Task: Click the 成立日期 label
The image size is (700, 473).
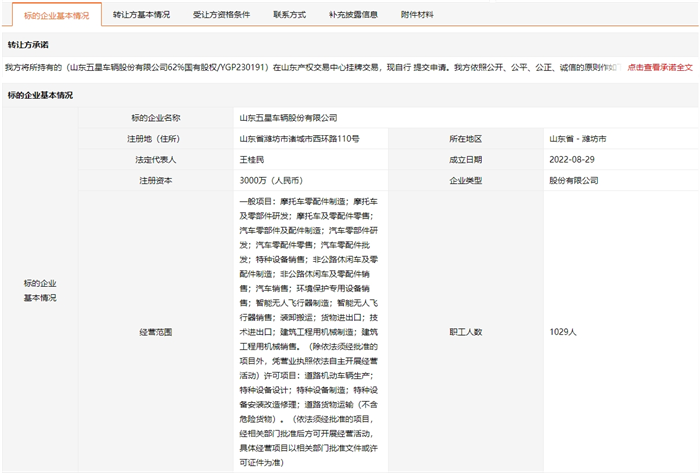Action: pos(466,160)
